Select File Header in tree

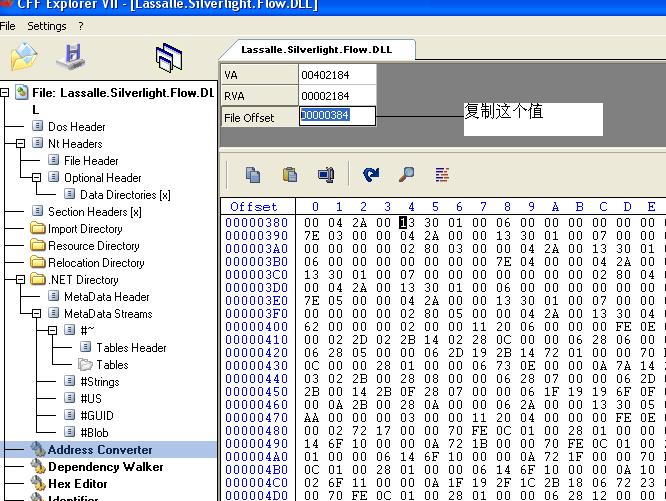click(x=91, y=161)
